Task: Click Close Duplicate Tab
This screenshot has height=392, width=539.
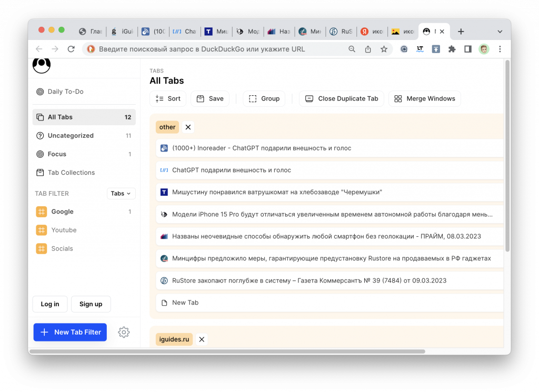Action: pyautogui.click(x=342, y=98)
